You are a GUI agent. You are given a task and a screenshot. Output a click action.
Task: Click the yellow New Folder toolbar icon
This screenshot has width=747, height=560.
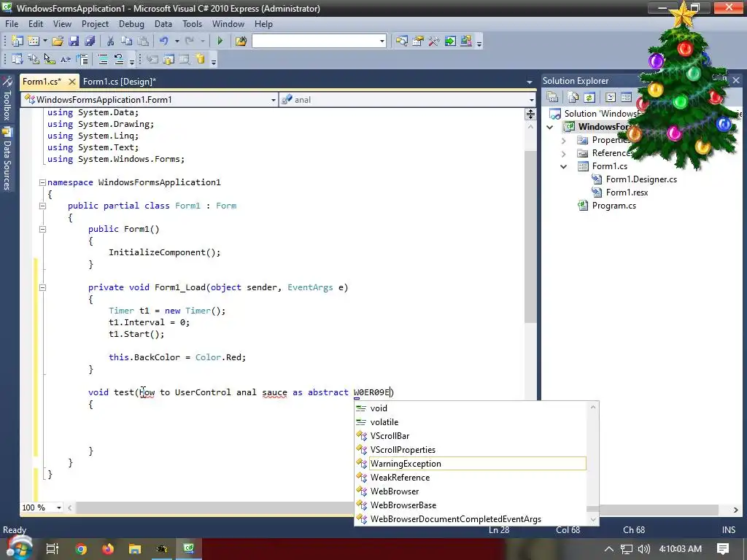pyautogui.click(x=201, y=60)
